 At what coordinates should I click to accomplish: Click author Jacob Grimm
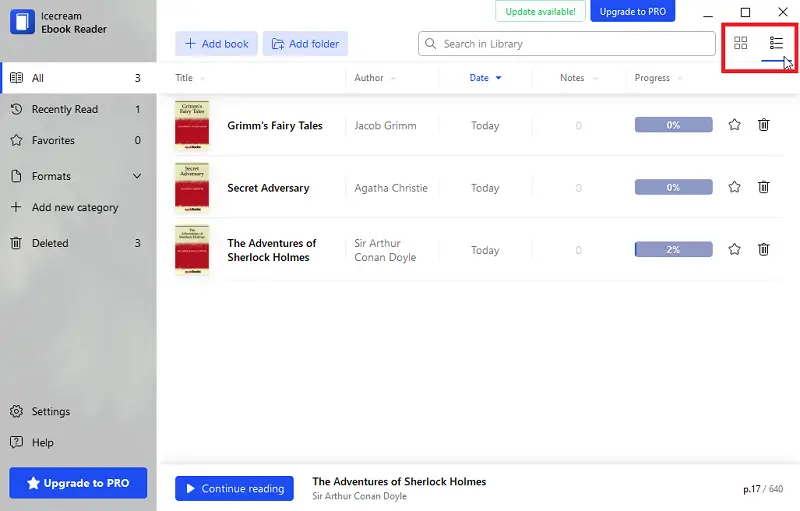385,126
